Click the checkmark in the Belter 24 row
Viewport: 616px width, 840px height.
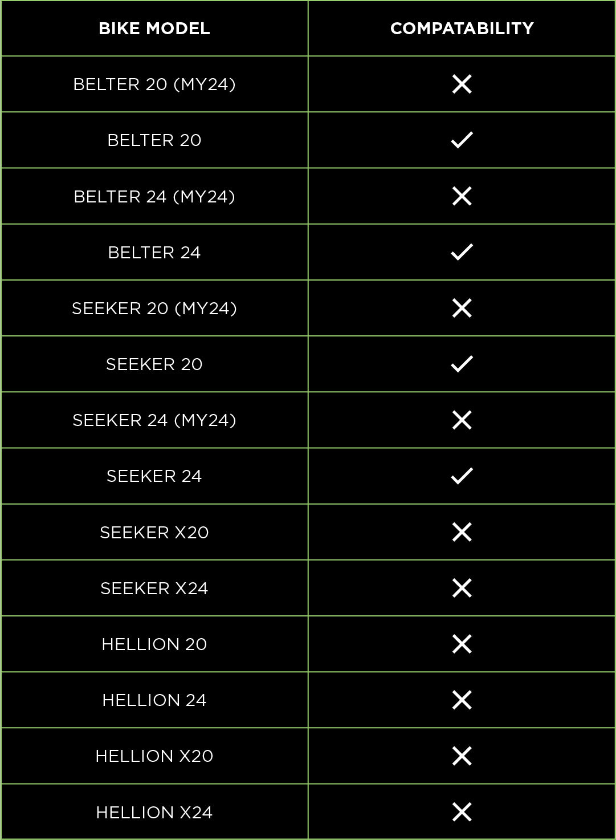coord(462,252)
